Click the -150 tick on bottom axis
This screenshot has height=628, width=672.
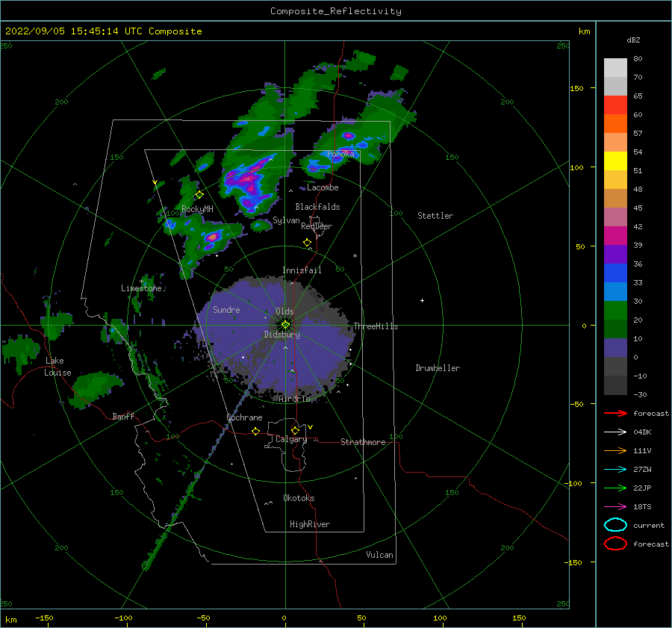tap(44, 618)
